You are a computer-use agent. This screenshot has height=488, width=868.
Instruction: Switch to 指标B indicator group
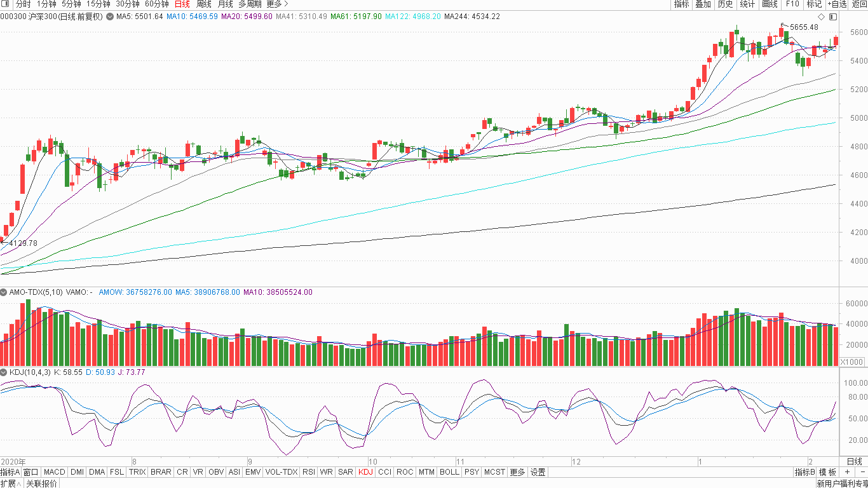[804, 472]
